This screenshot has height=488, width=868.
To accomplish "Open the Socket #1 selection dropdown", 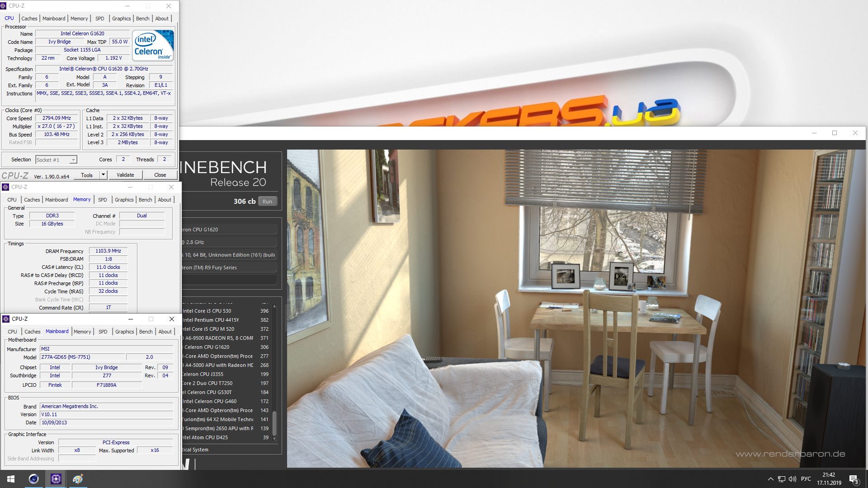I will [57, 160].
